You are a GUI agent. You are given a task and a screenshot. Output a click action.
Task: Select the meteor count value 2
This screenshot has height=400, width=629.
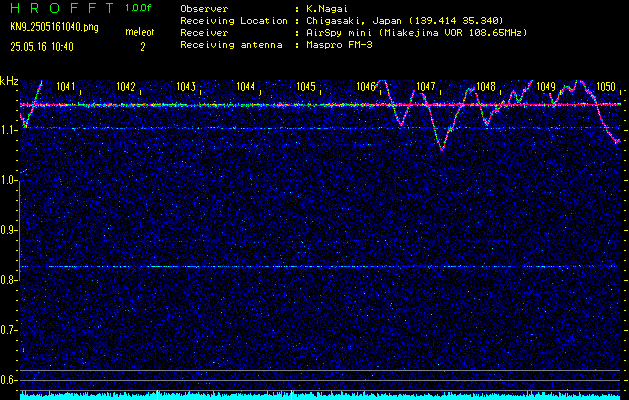click(142, 47)
